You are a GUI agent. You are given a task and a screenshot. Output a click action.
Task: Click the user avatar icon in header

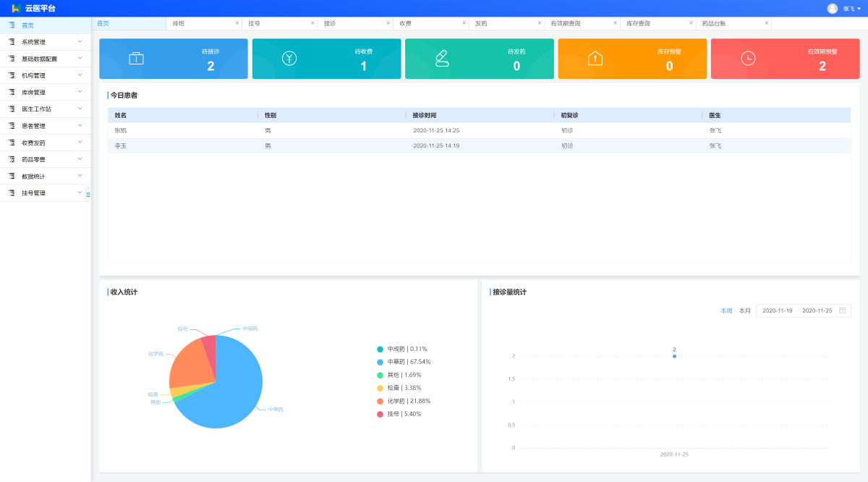(x=832, y=8)
